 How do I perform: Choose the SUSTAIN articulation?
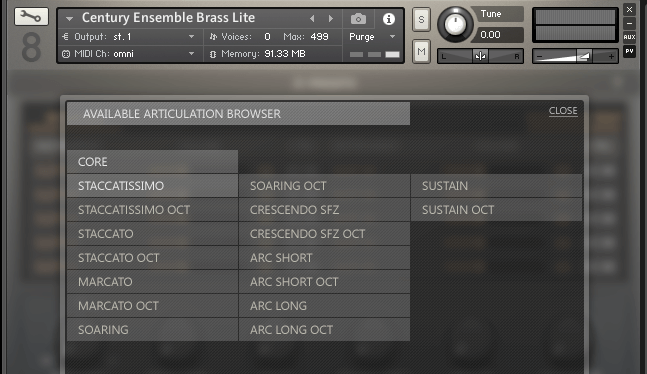496,186
